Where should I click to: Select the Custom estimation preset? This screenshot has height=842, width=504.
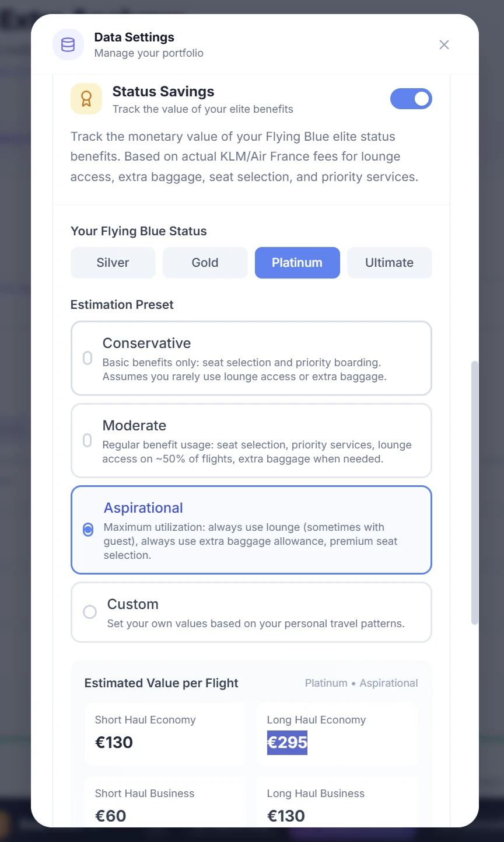click(251, 612)
